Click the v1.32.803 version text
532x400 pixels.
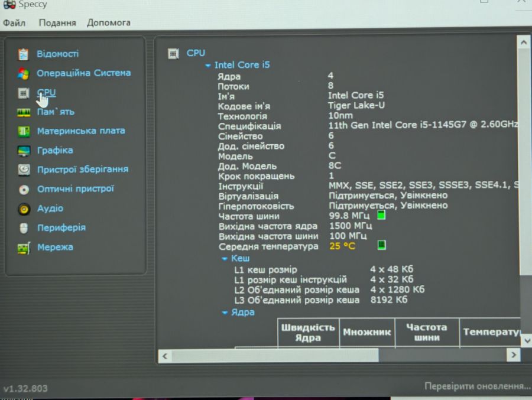point(25,388)
